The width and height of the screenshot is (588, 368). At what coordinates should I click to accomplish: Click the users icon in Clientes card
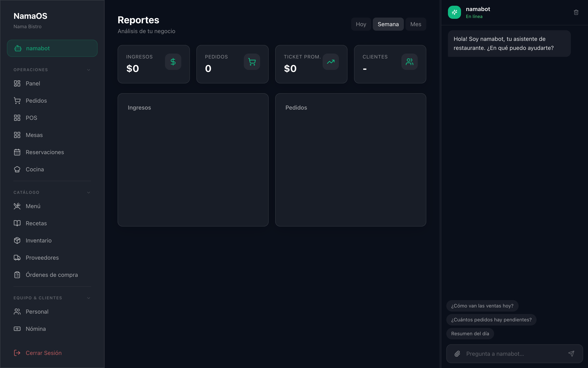pyautogui.click(x=409, y=62)
